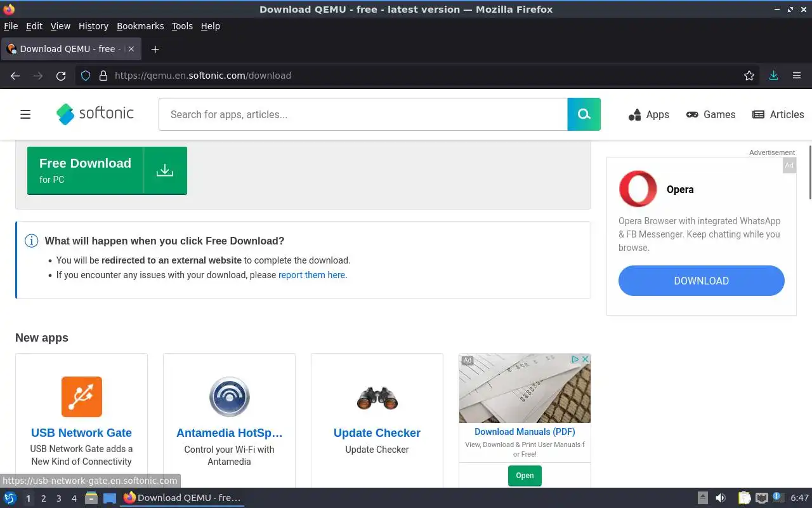Screen dimensions: 812x508
Task: Open the Articles section
Action: coord(778,114)
